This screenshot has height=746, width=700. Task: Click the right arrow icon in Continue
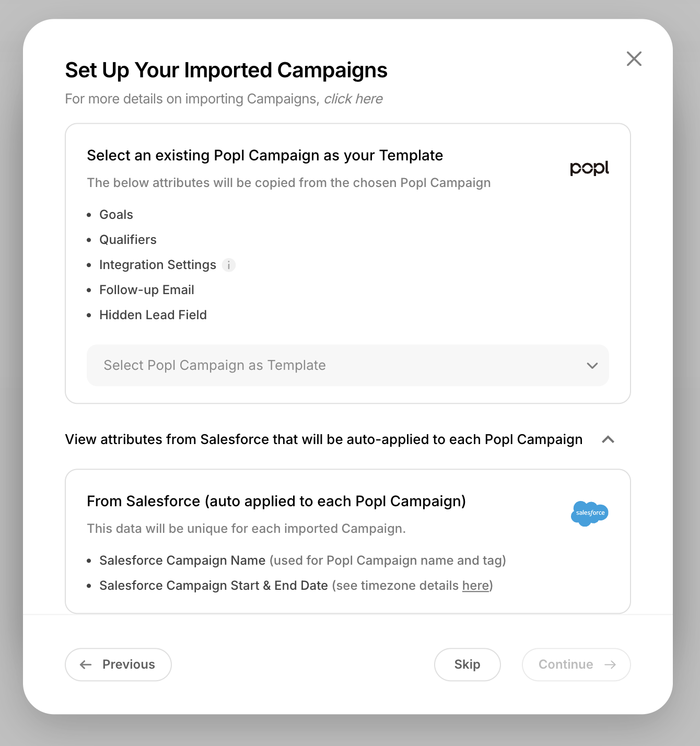[x=610, y=665]
